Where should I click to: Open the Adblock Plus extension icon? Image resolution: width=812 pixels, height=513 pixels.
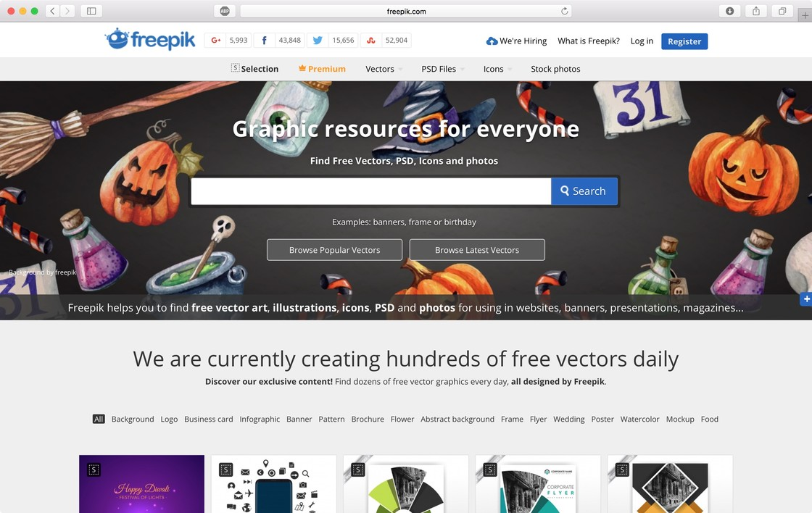[225, 11]
